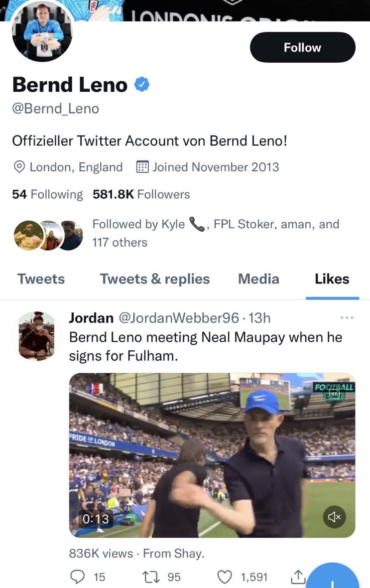Like the tweet with the heart icon
Screen dimensions: 370x588
click(225, 577)
